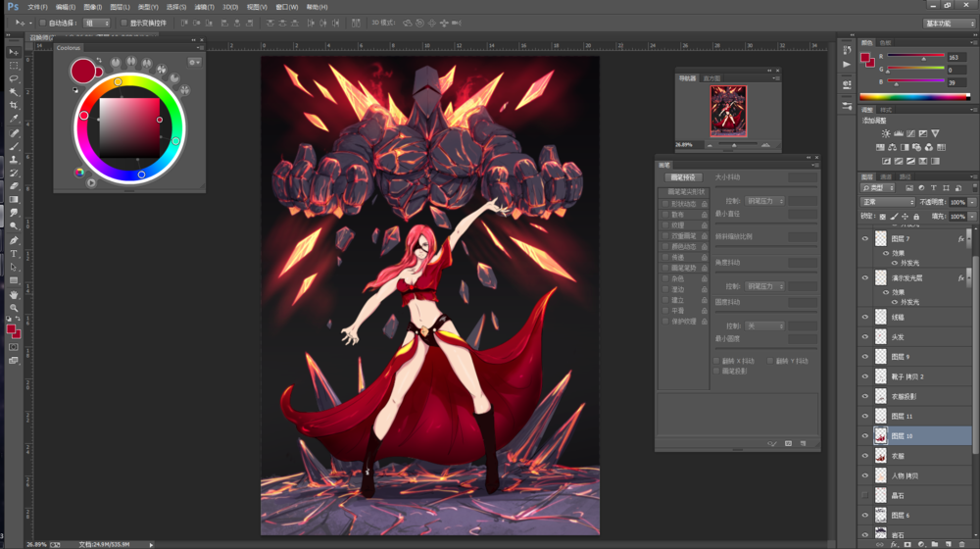This screenshot has width=980, height=549.
Task: Toggle visibility of 线稿 layer
Action: pyautogui.click(x=864, y=317)
